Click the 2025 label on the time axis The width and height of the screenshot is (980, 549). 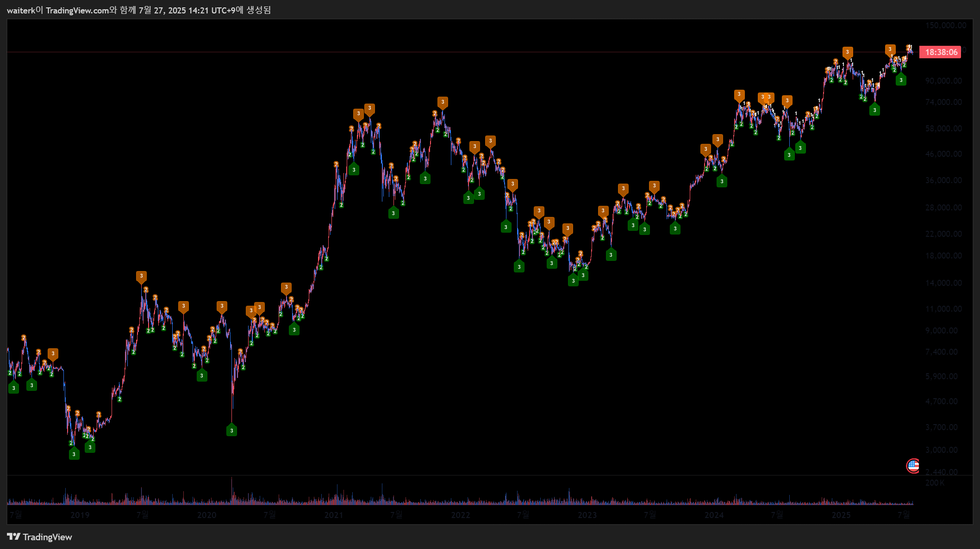[x=841, y=515]
